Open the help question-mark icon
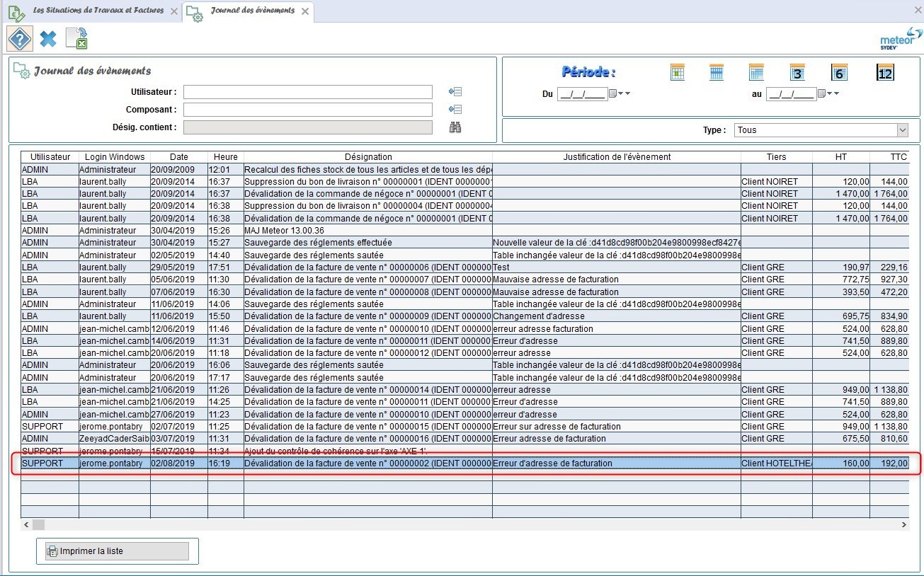 20,38
